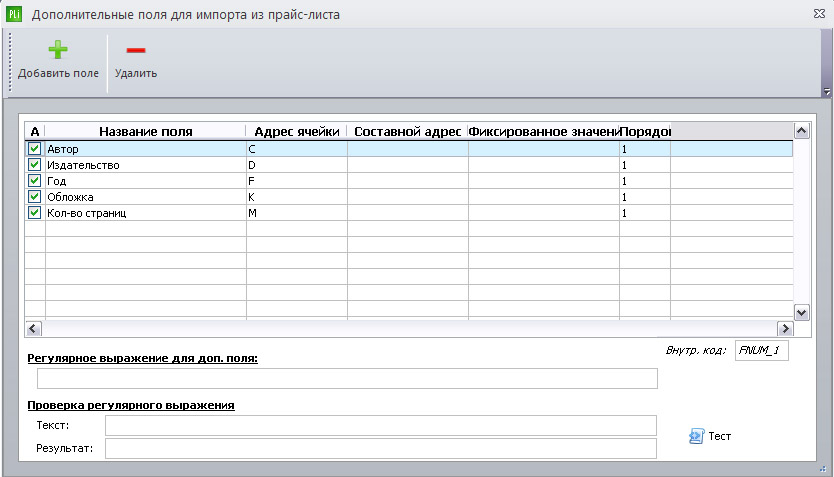Click cell address C in Автор row
Image resolution: width=834 pixels, height=477 pixels.
(297, 149)
